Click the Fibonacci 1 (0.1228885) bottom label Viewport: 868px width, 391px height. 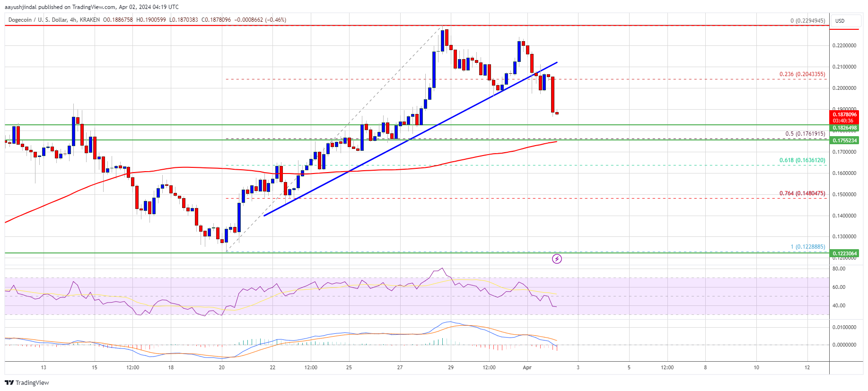point(807,247)
